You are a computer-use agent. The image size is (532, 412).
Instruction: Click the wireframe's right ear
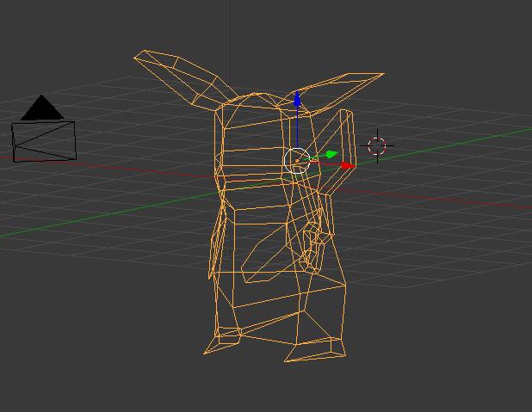coord(334,92)
